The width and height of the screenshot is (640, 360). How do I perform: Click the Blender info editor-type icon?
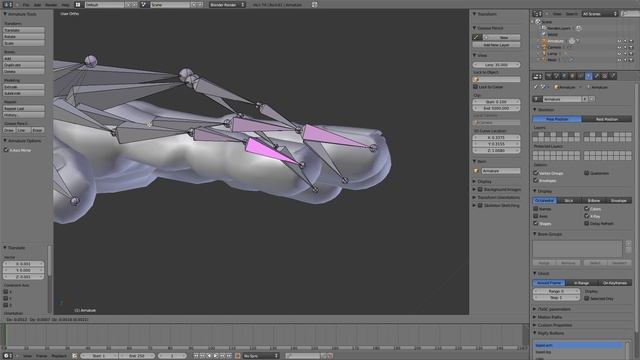(7, 4)
